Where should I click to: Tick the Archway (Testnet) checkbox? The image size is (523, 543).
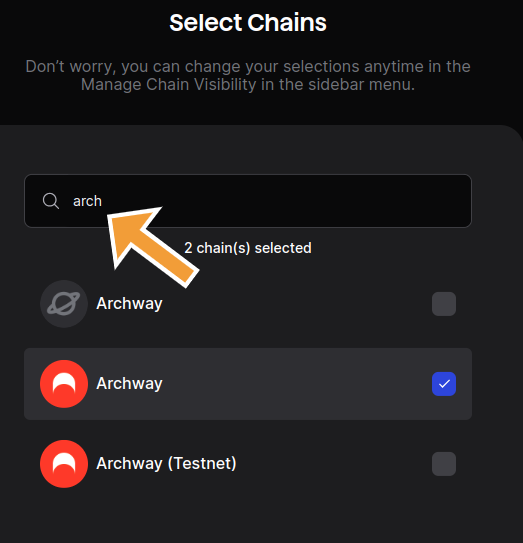point(444,464)
